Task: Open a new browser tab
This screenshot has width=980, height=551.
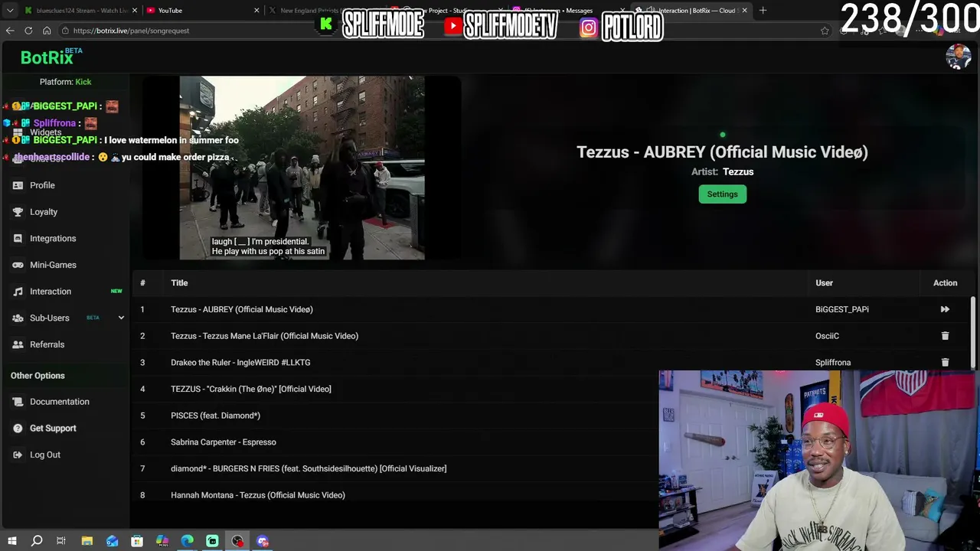Action: click(763, 11)
